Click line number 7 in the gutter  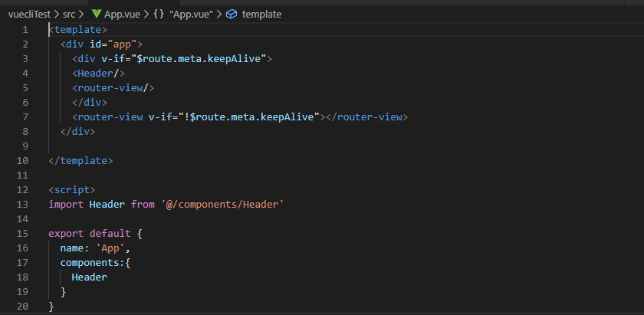(25, 117)
